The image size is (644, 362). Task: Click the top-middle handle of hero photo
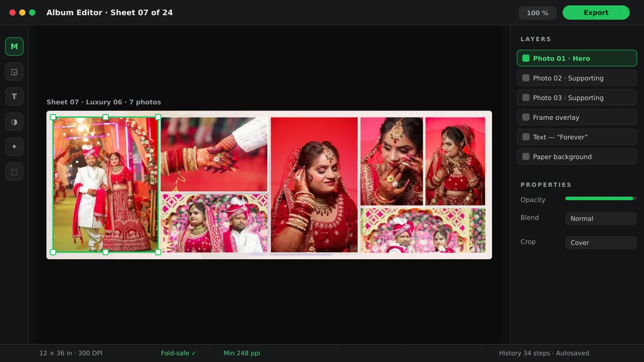(x=106, y=117)
